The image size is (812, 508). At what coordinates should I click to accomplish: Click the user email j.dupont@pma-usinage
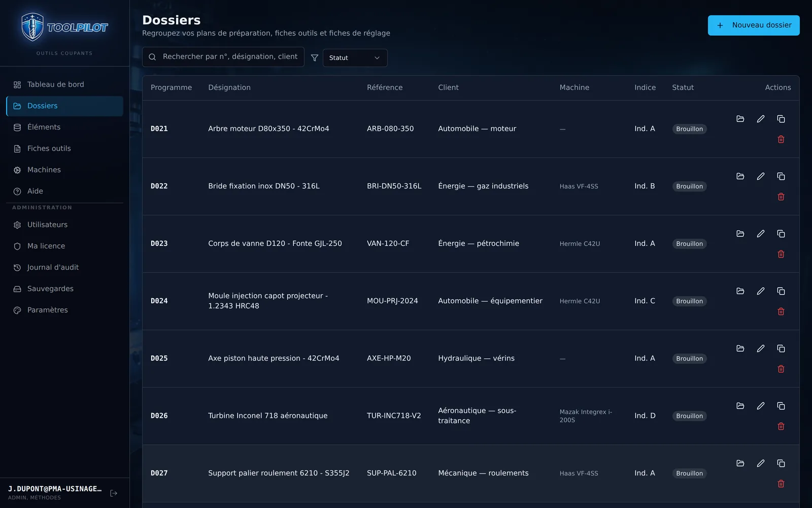(x=55, y=489)
